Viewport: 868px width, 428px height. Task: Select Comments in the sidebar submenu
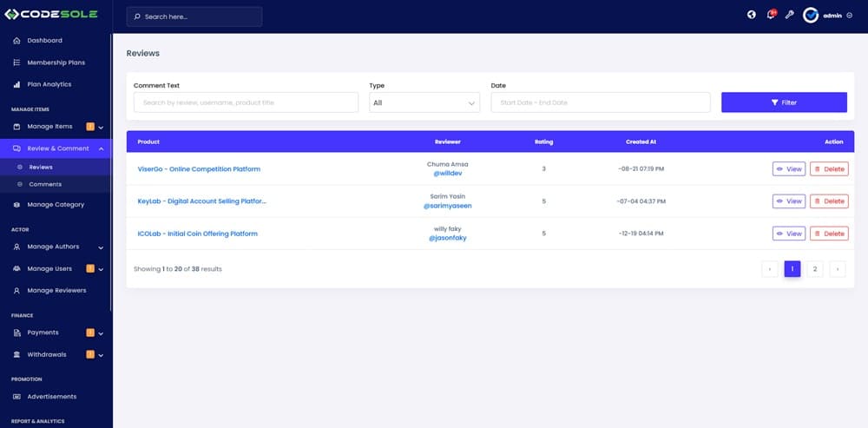click(x=45, y=184)
